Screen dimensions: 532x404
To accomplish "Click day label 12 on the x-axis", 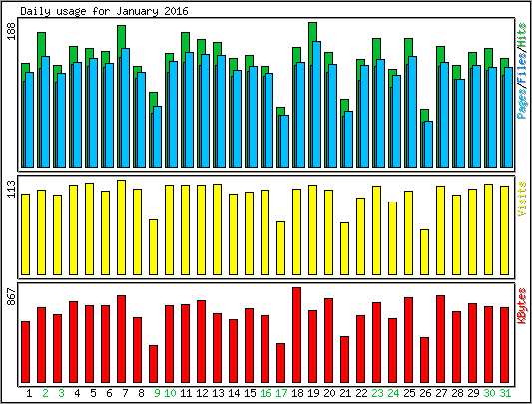I will pos(202,393).
